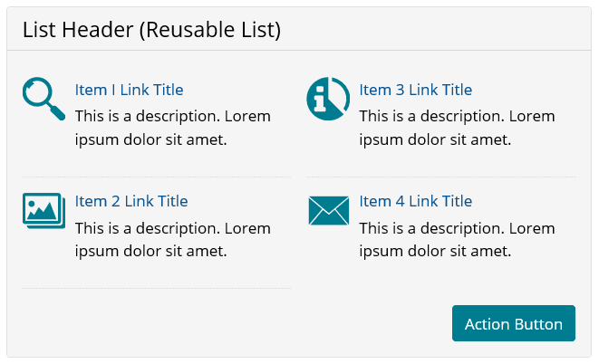Click the description text under Item 1
This screenshot has width=599, height=364.
tap(173, 128)
